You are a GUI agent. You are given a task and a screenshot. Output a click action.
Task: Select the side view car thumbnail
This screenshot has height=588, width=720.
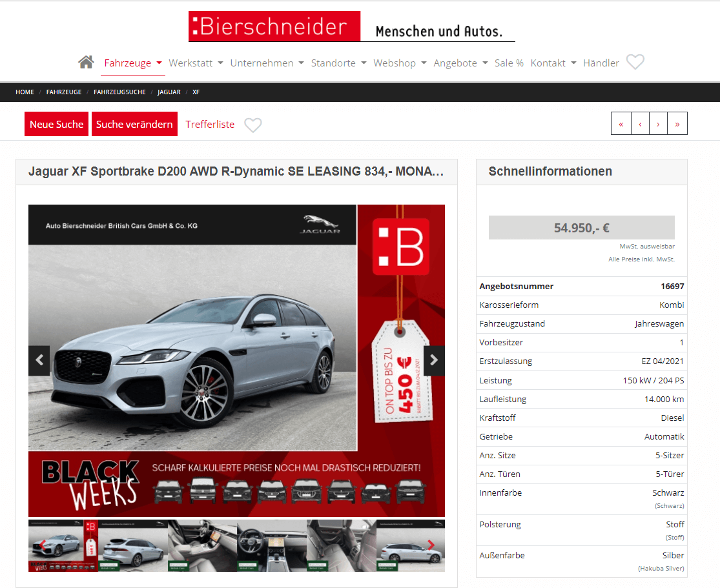(x=411, y=546)
